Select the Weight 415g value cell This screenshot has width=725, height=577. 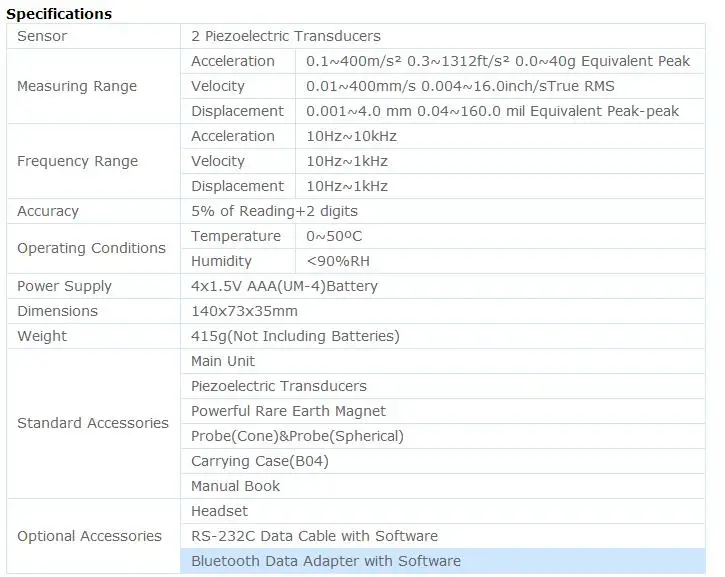(442, 336)
